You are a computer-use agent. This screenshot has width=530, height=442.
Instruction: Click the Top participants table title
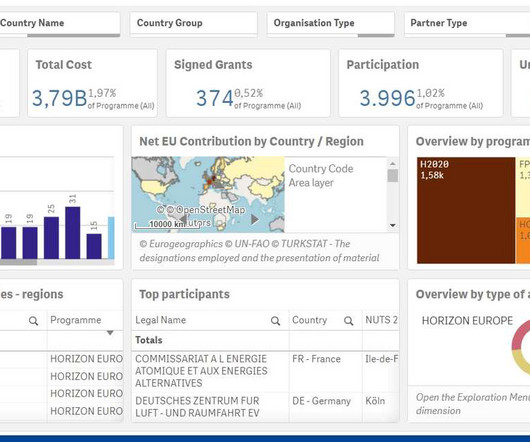[184, 294]
